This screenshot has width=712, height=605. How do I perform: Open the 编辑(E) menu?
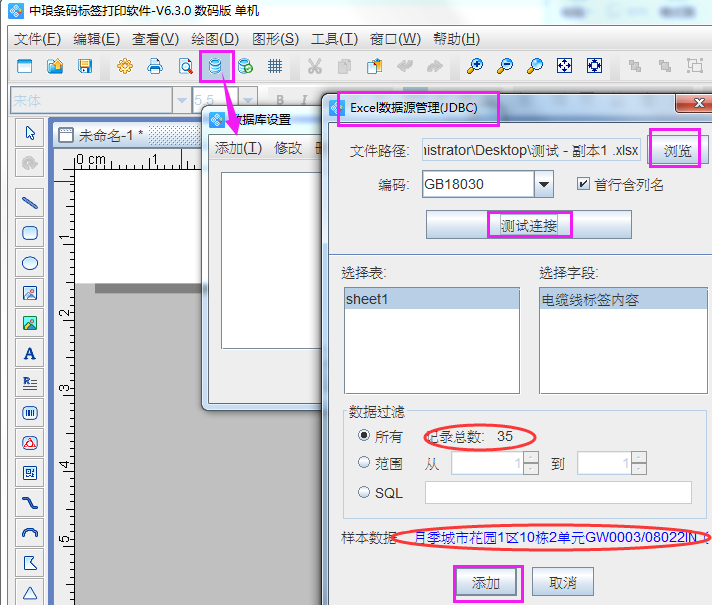pyautogui.click(x=96, y=39)
